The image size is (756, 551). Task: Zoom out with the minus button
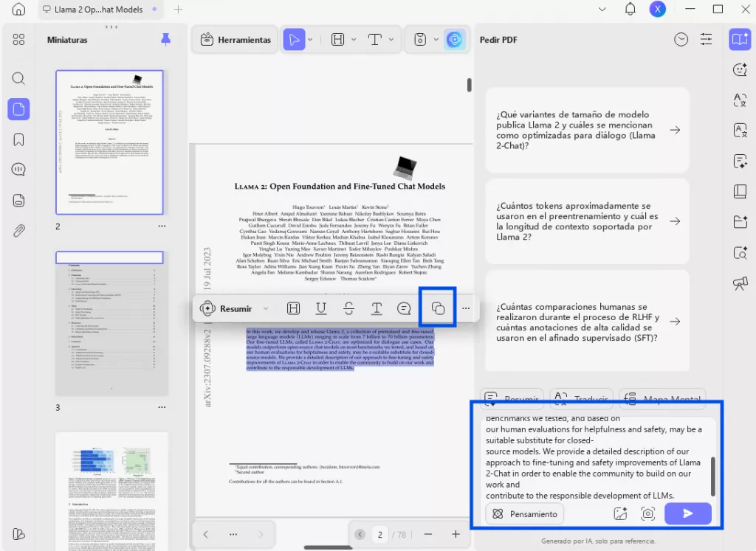pos(427,533)
